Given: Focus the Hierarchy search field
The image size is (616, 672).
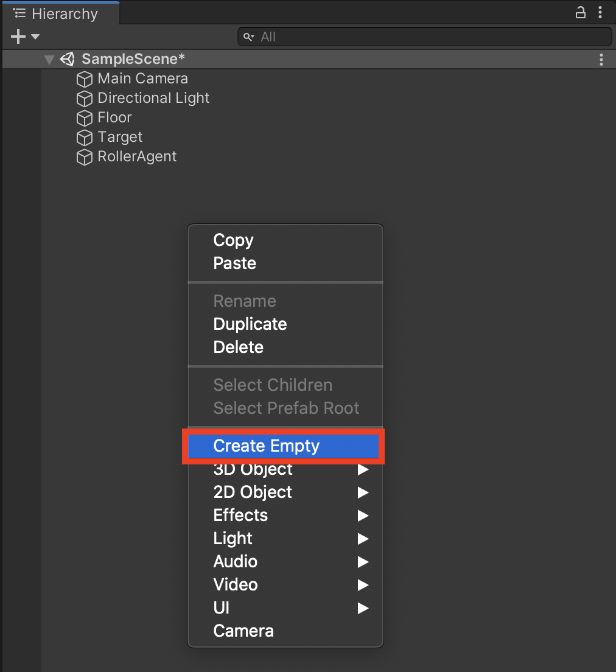Looking at the screenshot, I should (424, 37).
